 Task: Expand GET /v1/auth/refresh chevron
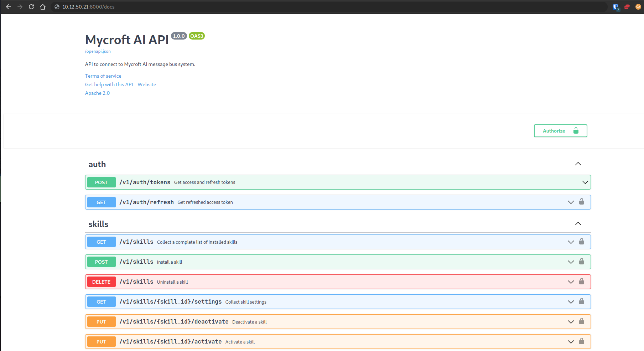[571, 202]
